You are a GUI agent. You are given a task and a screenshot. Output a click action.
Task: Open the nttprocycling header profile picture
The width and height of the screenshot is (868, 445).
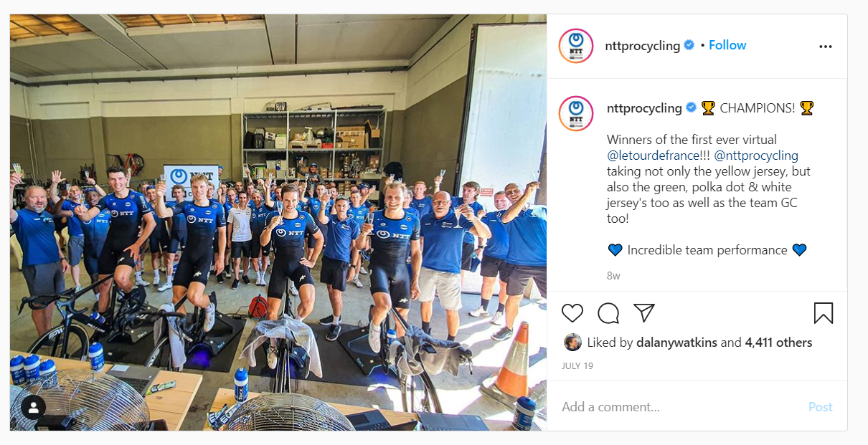coord(576,46)
